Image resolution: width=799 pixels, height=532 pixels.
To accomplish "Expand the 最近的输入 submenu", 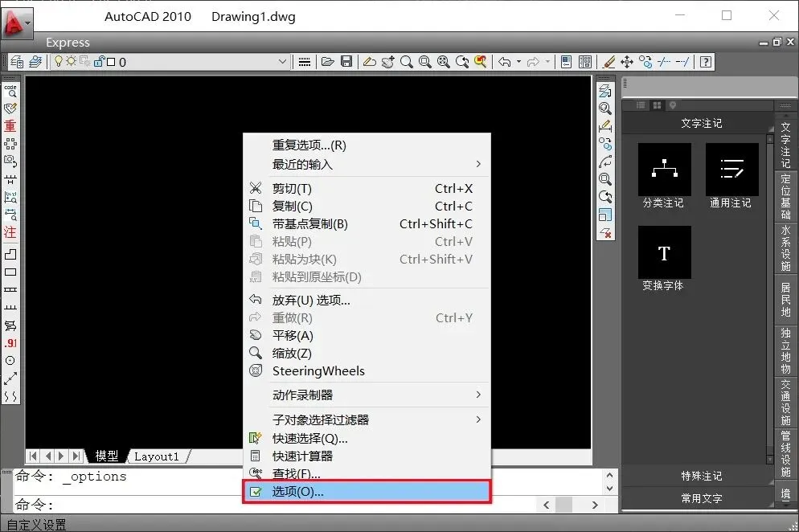I will 367,165.
